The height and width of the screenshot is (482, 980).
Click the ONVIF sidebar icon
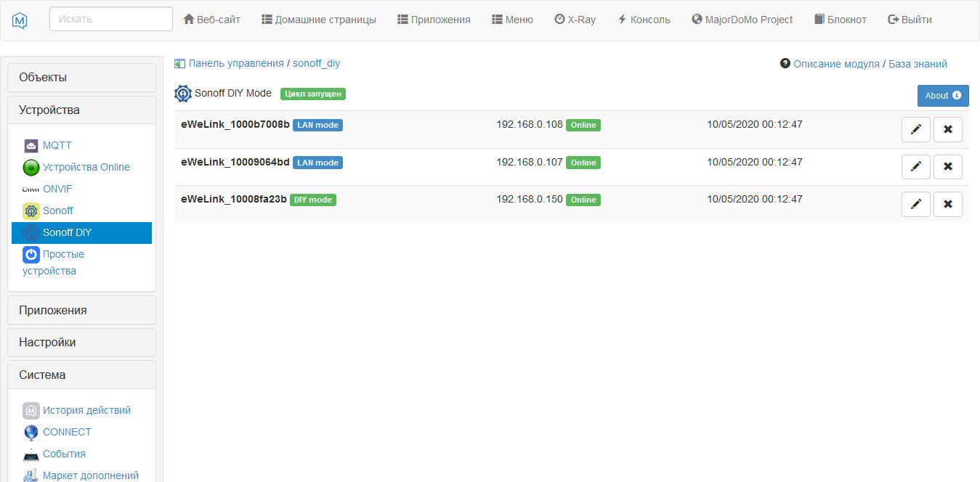pos(31,189)
